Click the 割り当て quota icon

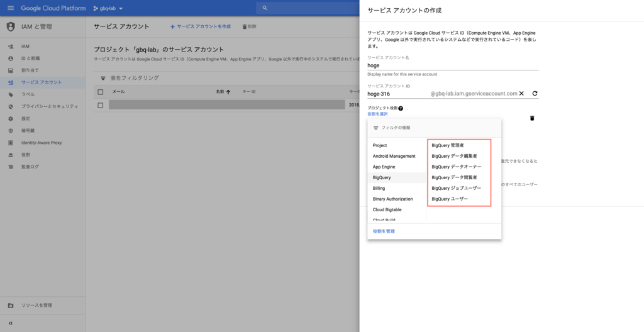[x=11, y=70]
